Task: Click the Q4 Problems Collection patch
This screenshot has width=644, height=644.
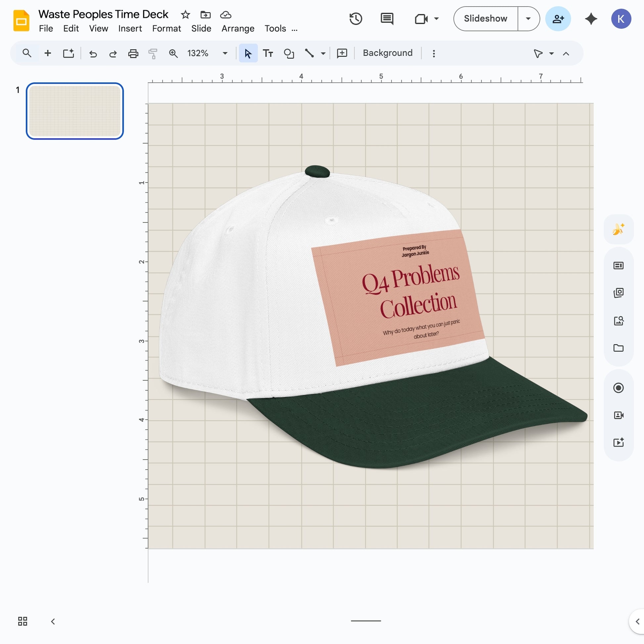Action: 398,298
